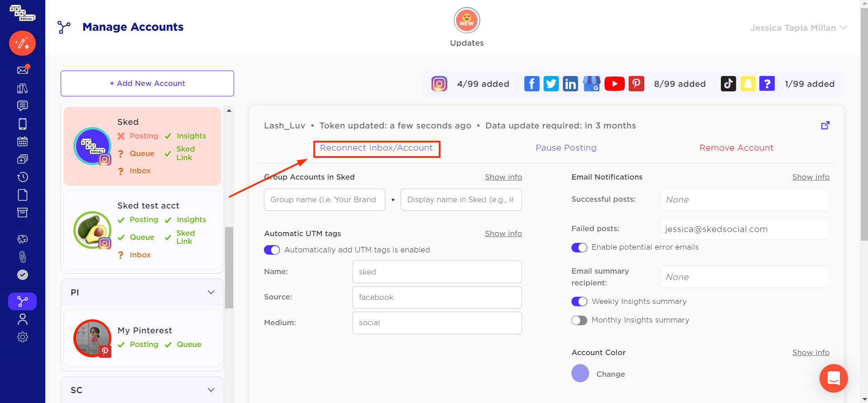Click the Twitter icon in accounts summary
The width and height of the screenshot is (868, 403).
[x=551, y=84]
